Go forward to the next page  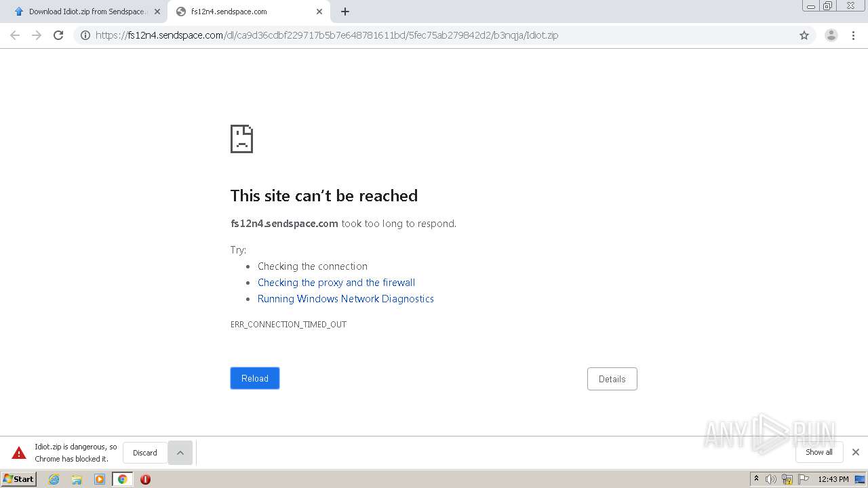37,35
